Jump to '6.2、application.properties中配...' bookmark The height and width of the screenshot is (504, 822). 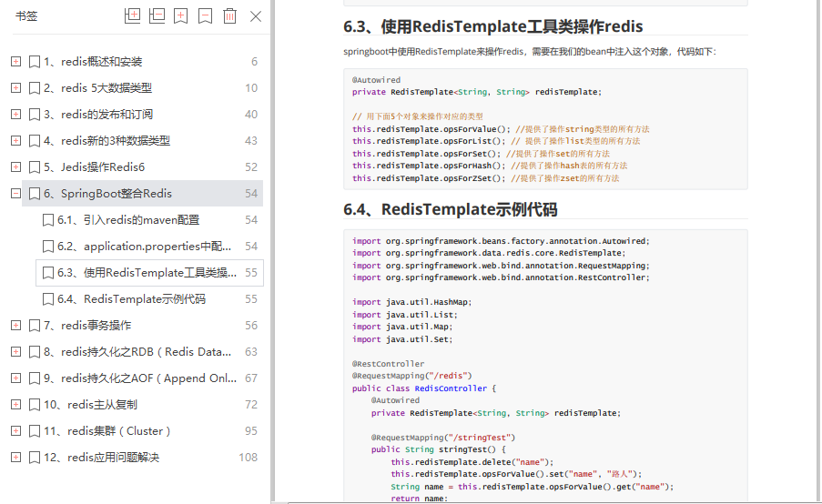pyautogui.click(x=144, y=247)
